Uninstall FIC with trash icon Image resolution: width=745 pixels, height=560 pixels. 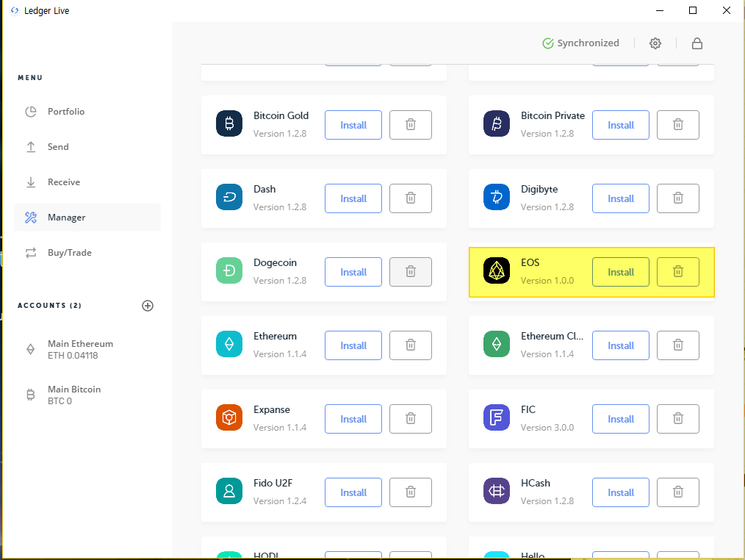click(x=678, y=419)
